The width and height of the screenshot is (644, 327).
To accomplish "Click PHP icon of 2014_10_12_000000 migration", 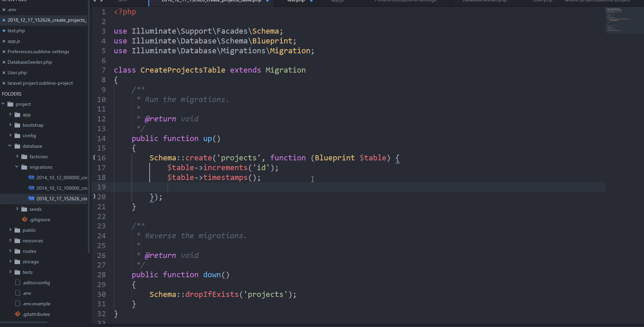I will pos(31,178).
